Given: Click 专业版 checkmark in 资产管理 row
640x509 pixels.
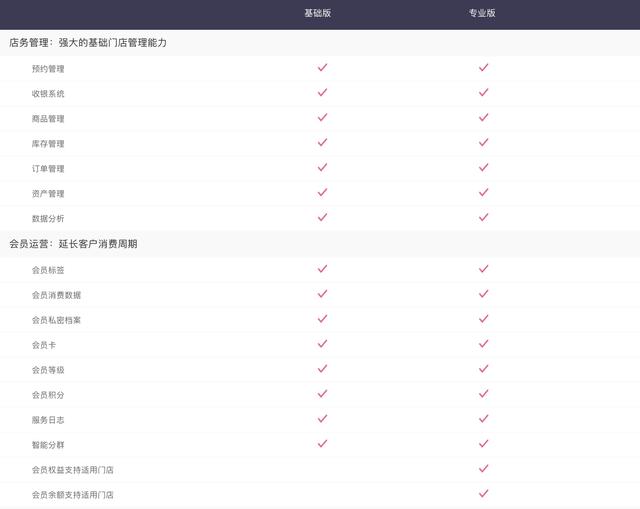Looking at the screenshot, I should [484, 192].
